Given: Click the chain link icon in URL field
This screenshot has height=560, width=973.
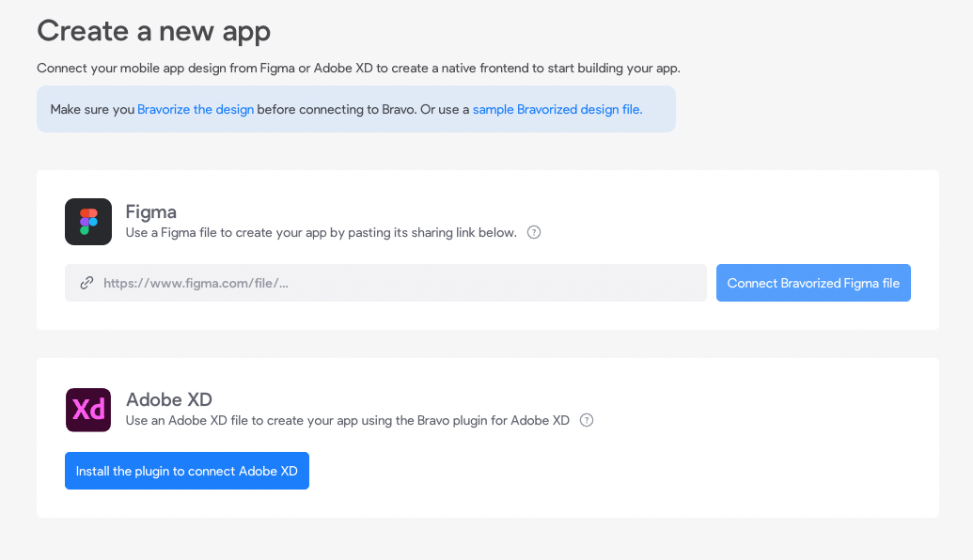Looking at the screenshot, I should coord(86,283).
